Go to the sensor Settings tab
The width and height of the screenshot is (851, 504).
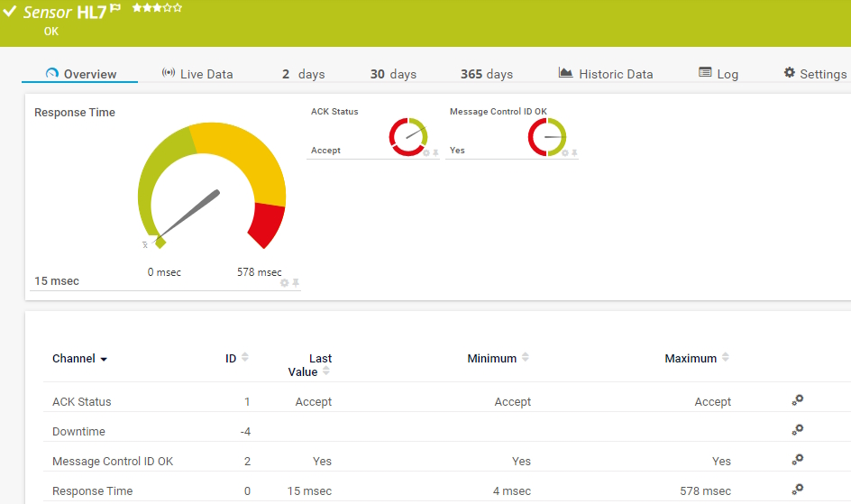pyautogui.click(x=815, y=74)
